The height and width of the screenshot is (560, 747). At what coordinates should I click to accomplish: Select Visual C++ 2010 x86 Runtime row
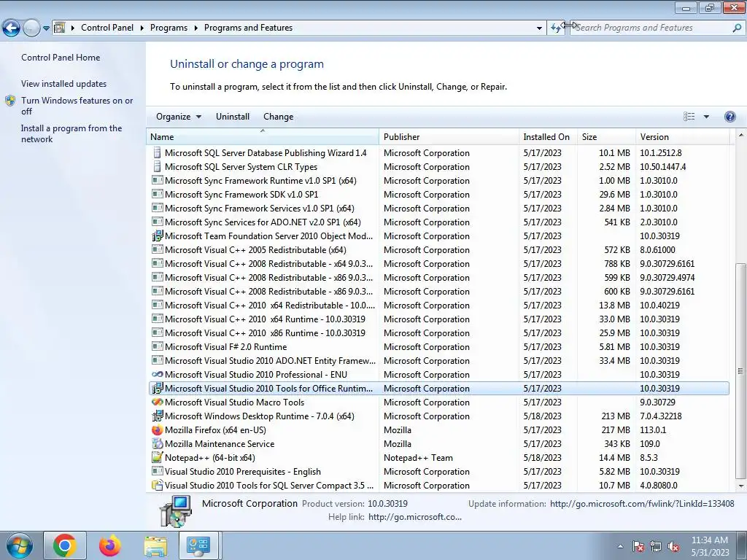tap(438, 332)
